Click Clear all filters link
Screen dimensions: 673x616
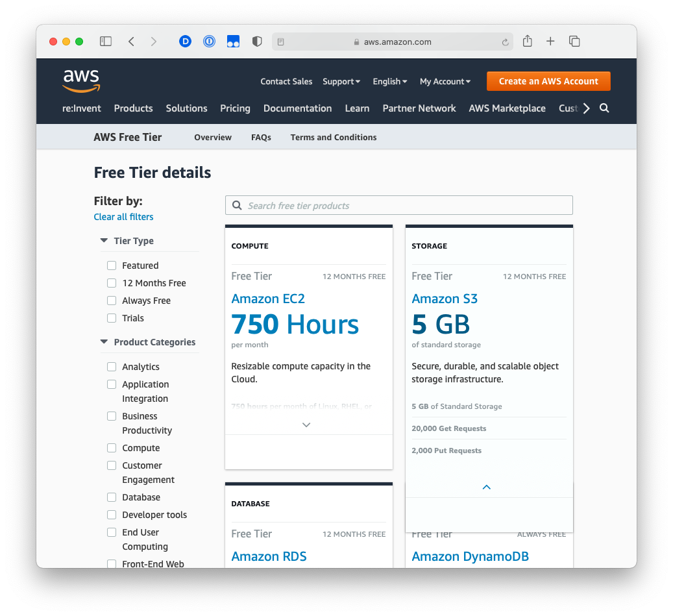123,217
